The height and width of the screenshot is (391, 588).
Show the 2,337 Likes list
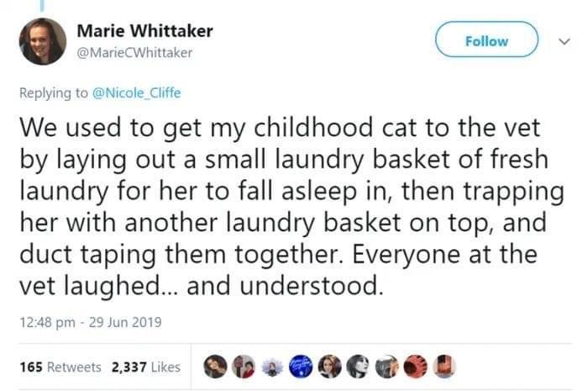146,367
